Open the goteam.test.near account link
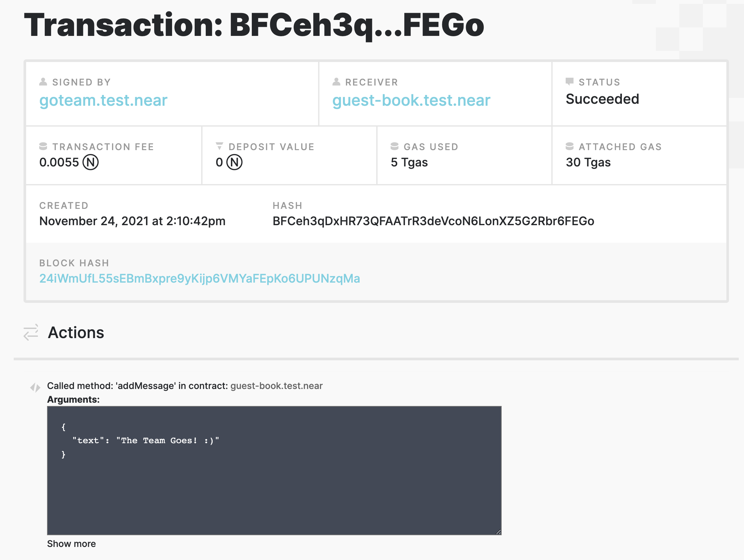The image size is (744, 560). pyautogui.click(x=103, y=100)
